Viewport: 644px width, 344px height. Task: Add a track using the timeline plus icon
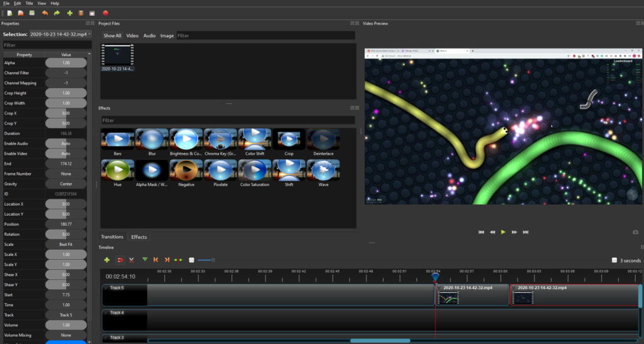[107, 260]
